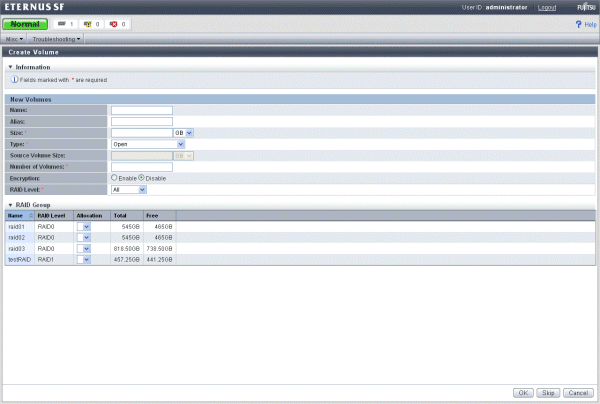
Task: Collapse the Information section
Action: click(x=10, y=67)
